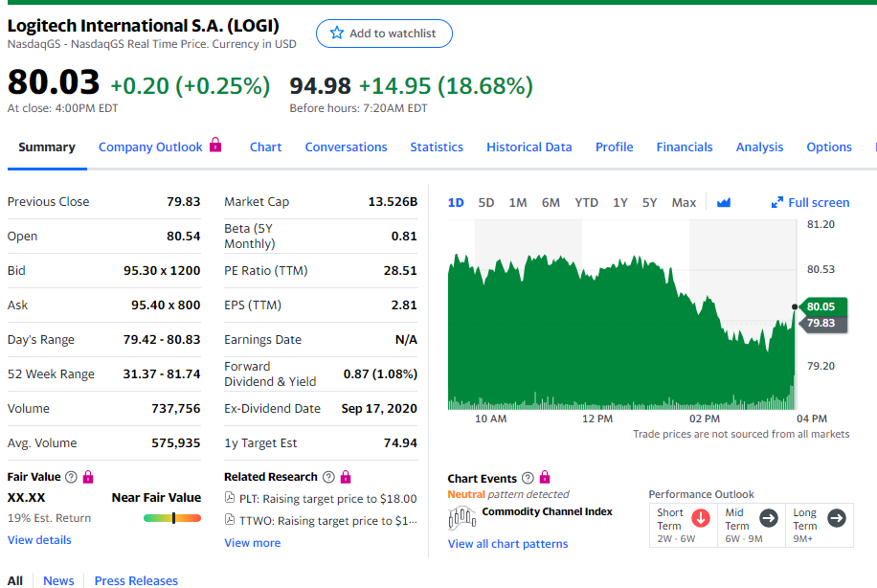
Task: Open the View details link under Fair Value
Action: click(39, 540)
